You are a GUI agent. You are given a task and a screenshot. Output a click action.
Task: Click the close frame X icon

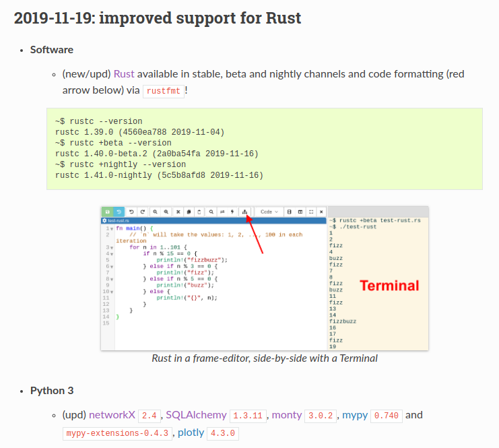(321, 212)
